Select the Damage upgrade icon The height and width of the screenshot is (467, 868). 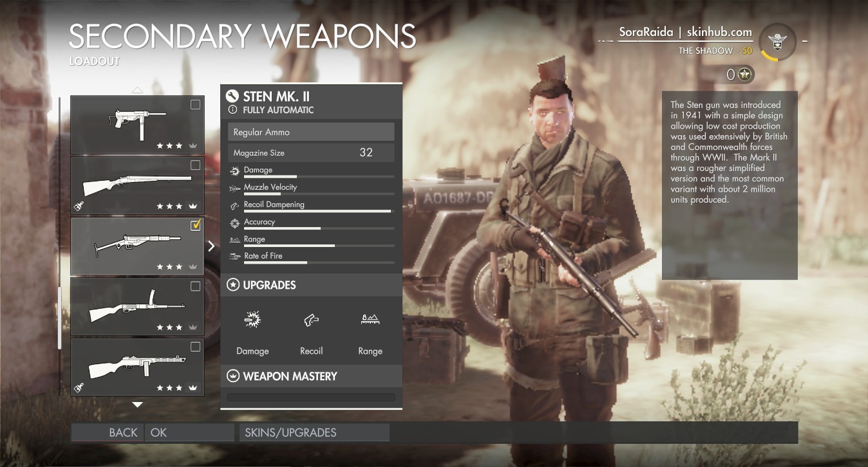coord(252,319)
